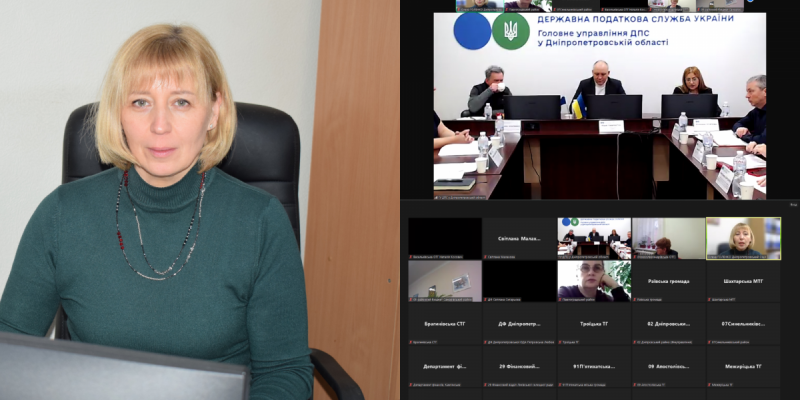Choose the 07Синельників... participant tile
This screenshot has width=800, height=400.
pos(742,323)
